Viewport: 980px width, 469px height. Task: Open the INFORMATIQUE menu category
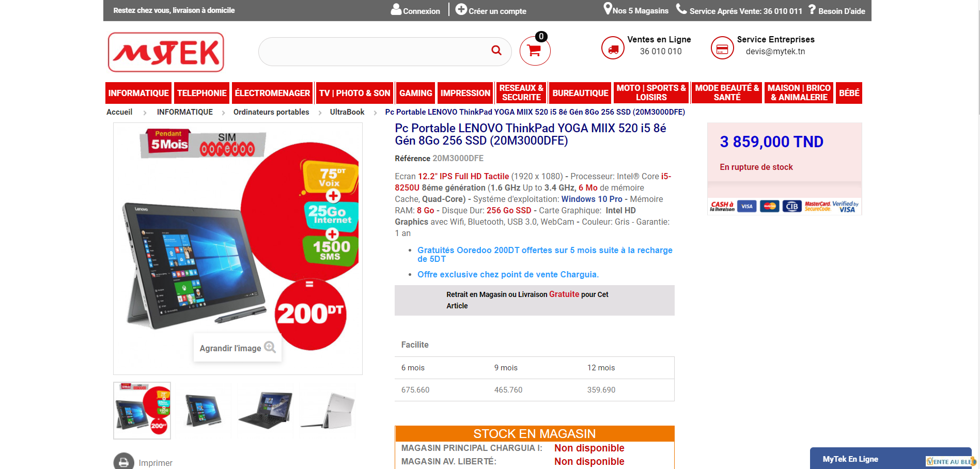pyautogui.click(x=138, y=93)
